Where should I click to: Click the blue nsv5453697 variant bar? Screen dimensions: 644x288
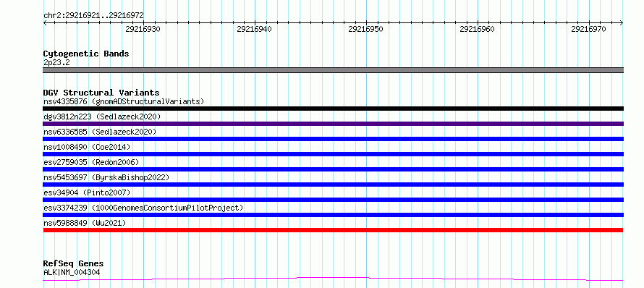(x=333, y=185)
